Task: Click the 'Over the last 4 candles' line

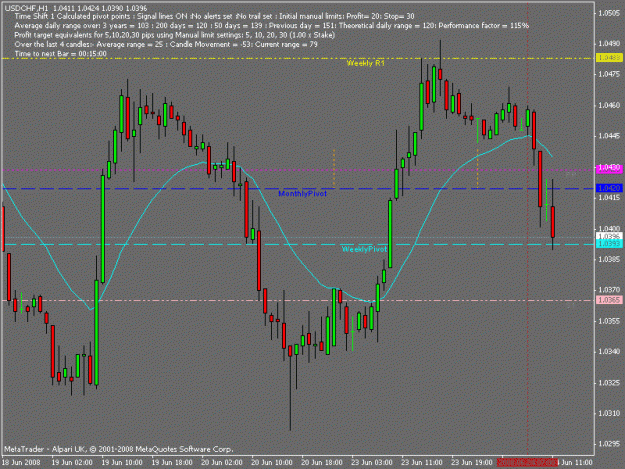Action: (166, 45)
